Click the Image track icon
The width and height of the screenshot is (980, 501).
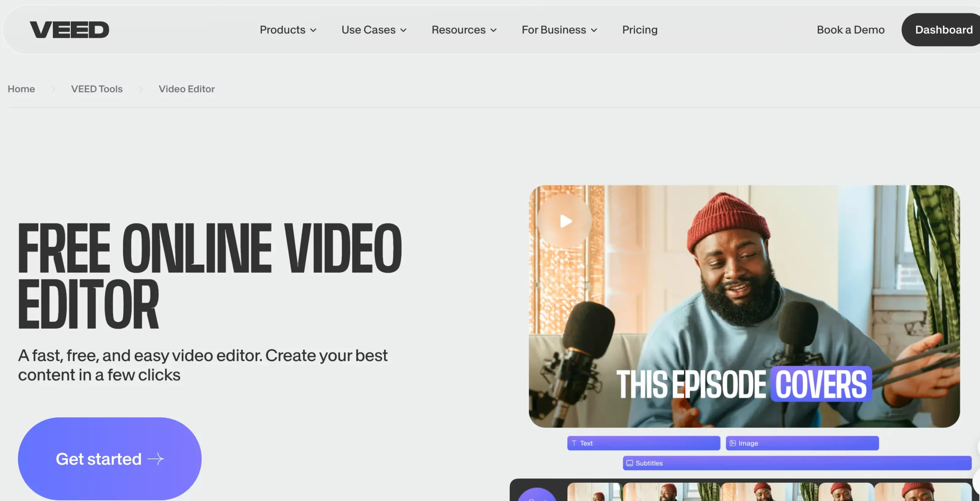tap(733, 443)
